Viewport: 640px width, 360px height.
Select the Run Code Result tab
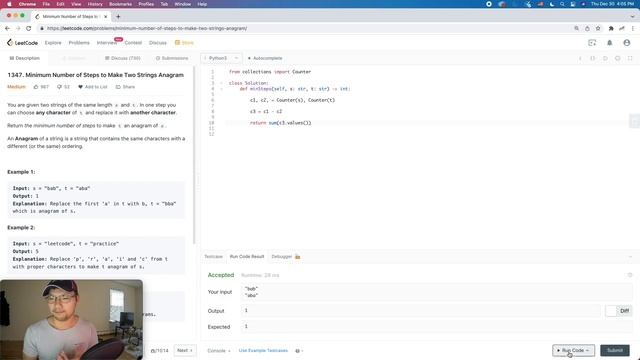247,257
